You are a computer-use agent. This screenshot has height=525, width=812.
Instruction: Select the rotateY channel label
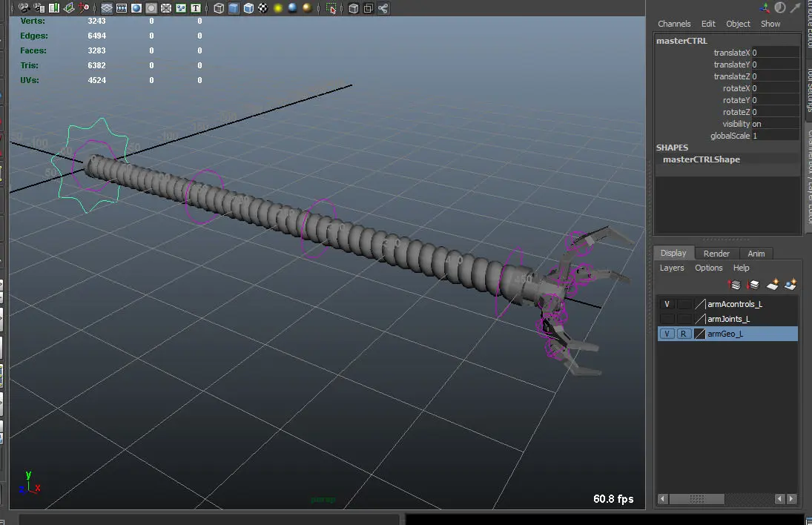[x=736, y=100]
